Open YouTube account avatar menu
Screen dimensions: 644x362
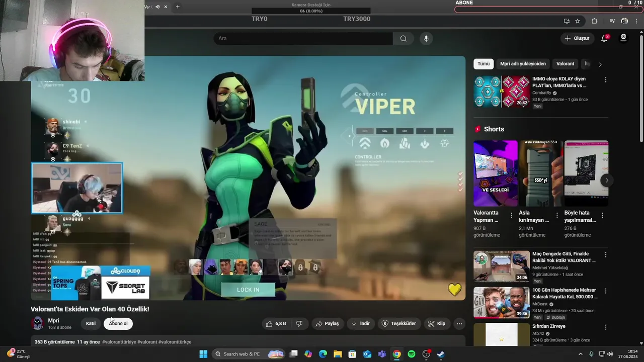click(623, 38)
